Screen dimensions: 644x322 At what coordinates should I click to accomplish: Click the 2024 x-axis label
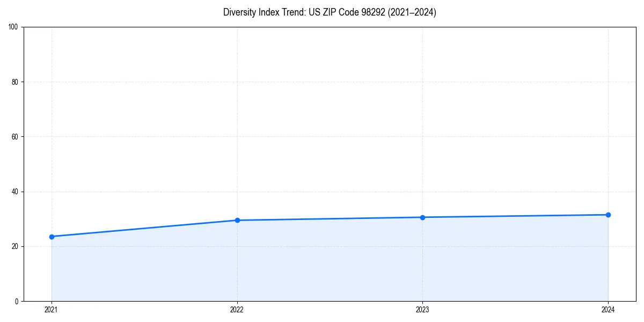click(608, 310)
